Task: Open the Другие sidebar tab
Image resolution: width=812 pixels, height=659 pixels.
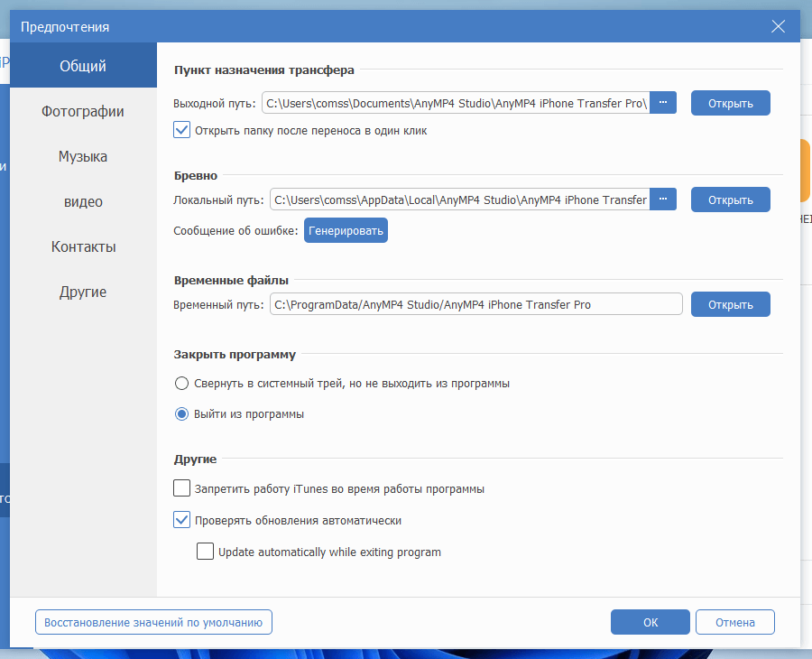Action: click(83, 292)
